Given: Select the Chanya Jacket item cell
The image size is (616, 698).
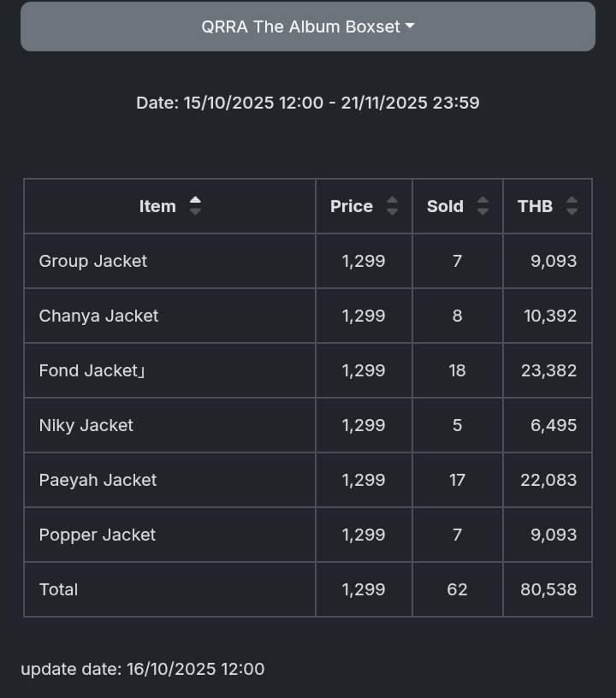Looking at the screenshot, I should click(x=98, y=316).
